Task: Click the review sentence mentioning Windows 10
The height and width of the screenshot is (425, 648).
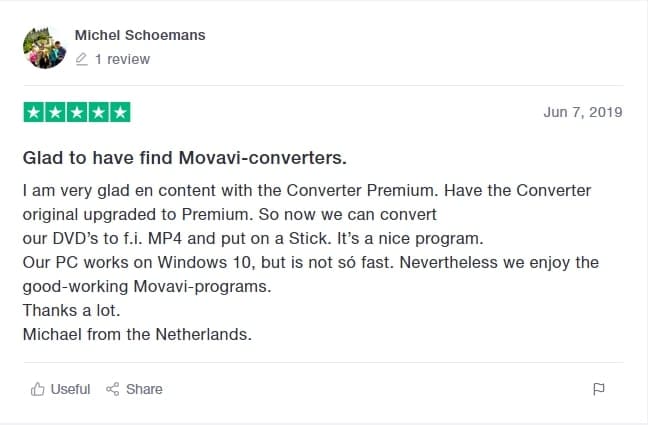Action: pyautogui.click(x=310, y=262)
